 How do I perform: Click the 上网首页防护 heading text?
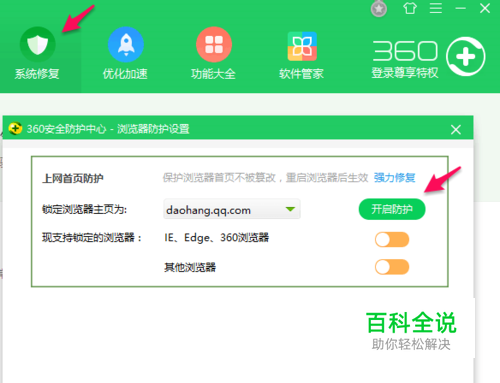pyautogui.click(x=73, y=178)
